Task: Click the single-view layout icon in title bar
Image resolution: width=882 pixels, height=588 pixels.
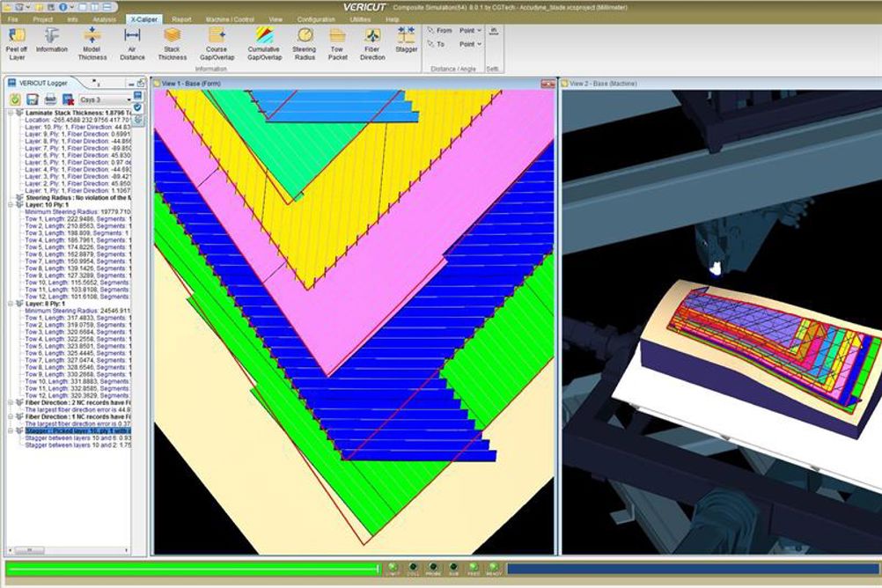Action: (x=82, y=7)
